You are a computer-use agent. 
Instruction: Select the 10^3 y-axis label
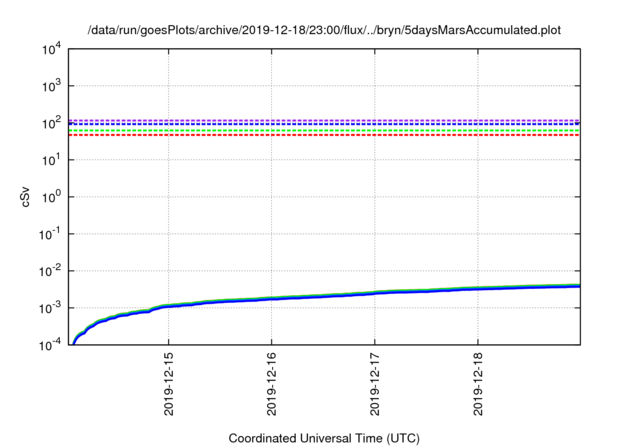(x=51, y=86)
